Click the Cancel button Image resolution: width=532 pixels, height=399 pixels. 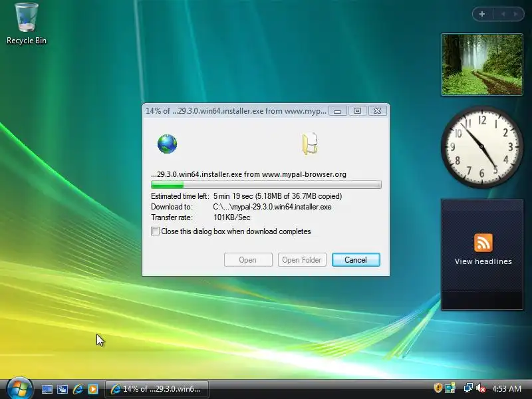click(356, 259)
